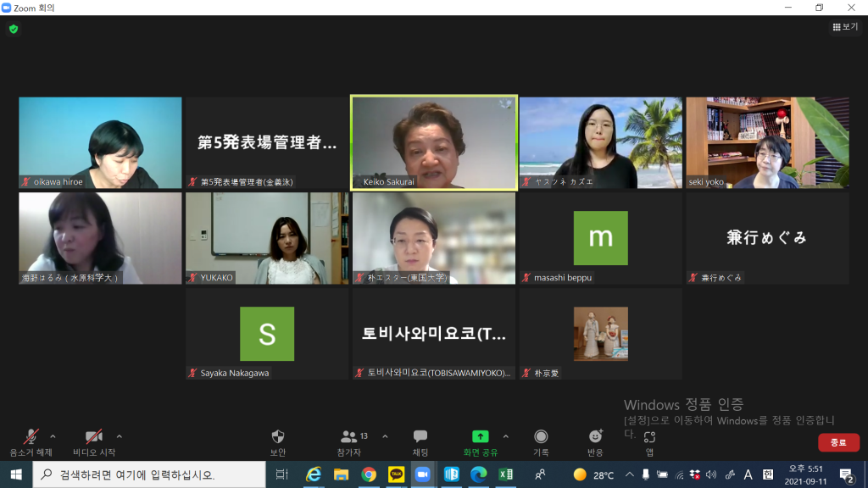Start video with 비디오 시작 button
Viewport: 868px width, 488px height.
pyautogui.click(x=94, y=442)
